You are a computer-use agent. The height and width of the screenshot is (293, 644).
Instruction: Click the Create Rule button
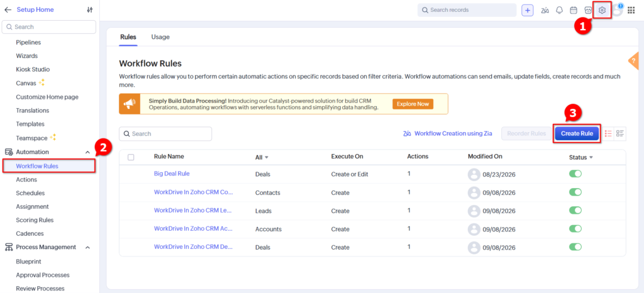pyautogui.click(x=577, y=133)
